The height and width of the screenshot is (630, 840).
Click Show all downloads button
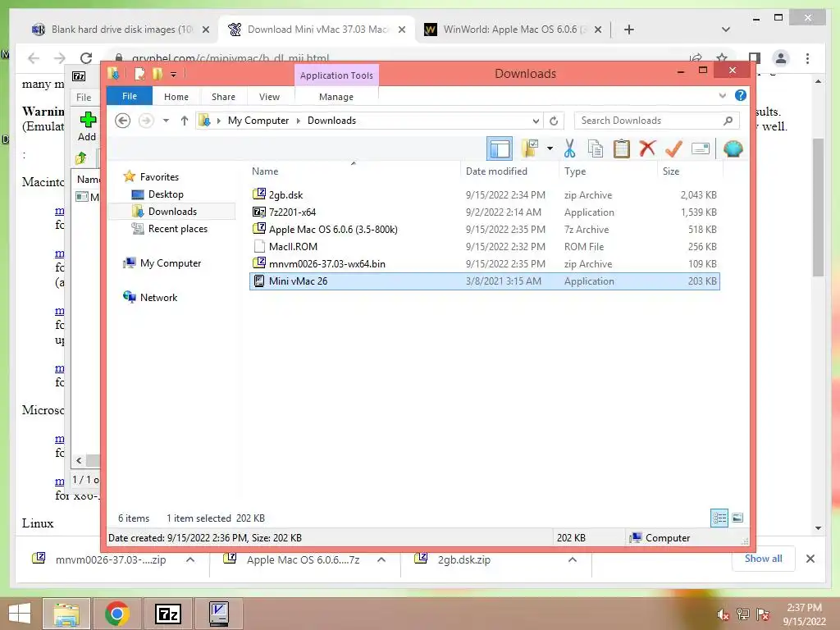(x=763, y=559)
